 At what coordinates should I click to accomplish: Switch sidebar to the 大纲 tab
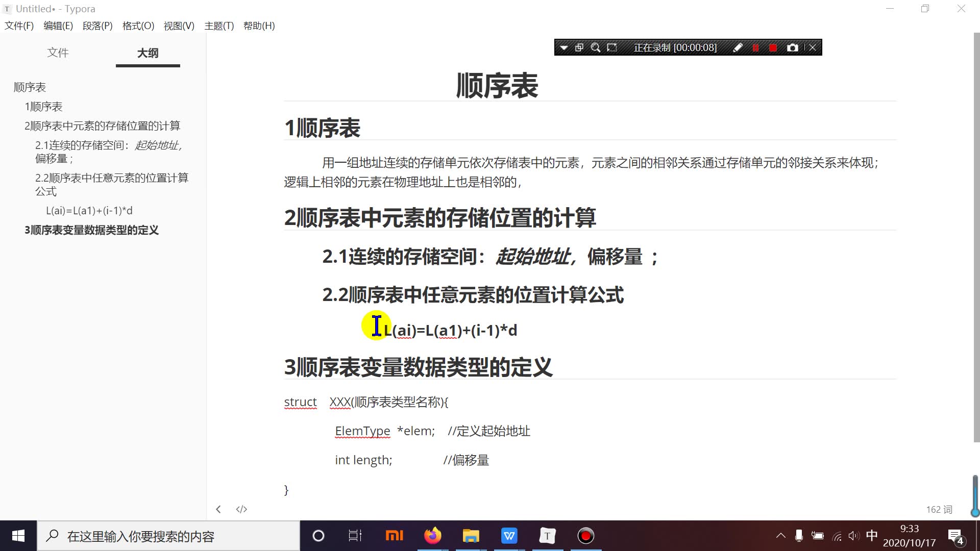[x=148, y=53]
